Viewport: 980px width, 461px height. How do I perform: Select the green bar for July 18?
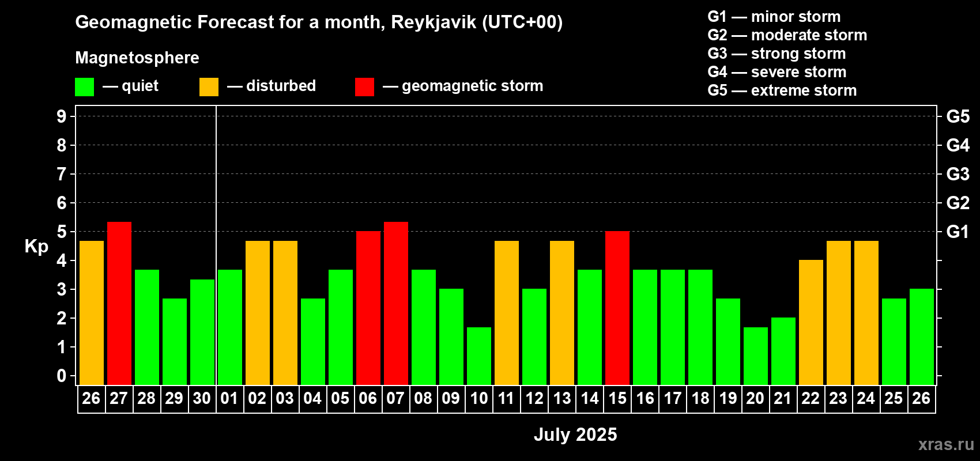700,327
